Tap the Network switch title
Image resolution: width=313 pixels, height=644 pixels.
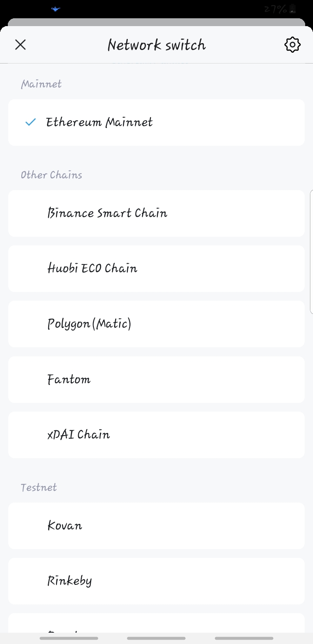point(156,45)
